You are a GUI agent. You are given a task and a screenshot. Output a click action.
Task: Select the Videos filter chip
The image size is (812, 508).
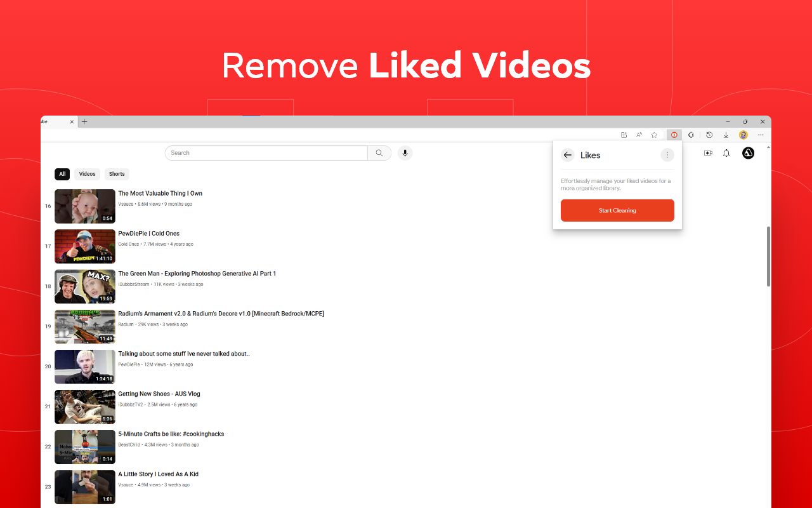[88, 174]
